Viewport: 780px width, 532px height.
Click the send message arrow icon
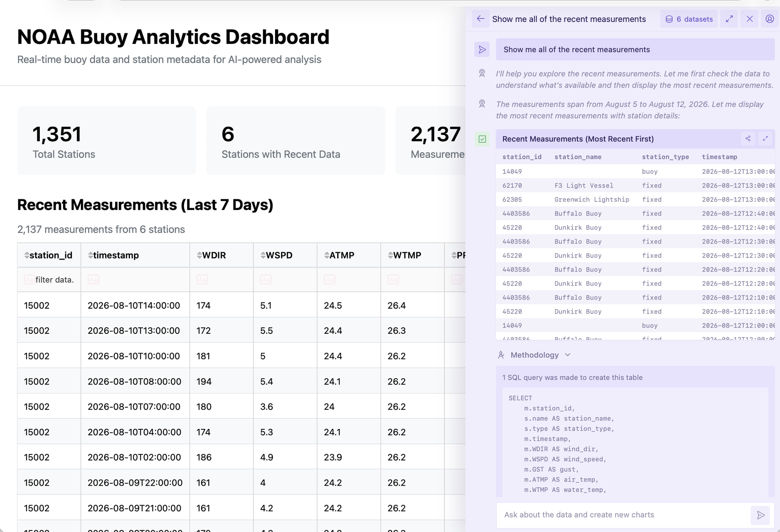[x=760, y=515]
